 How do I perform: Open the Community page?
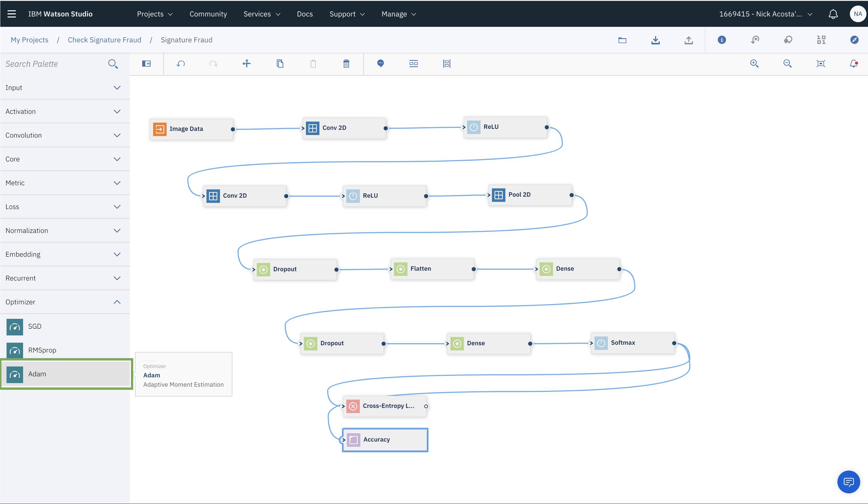(208, 14)
